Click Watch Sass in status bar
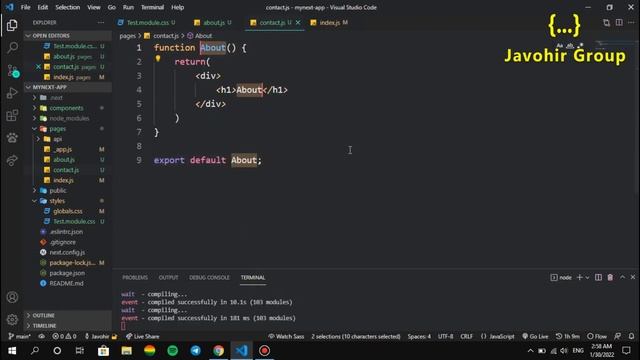Image resolution: width=640 pixels, height=360 pixels. click(286, 336)
